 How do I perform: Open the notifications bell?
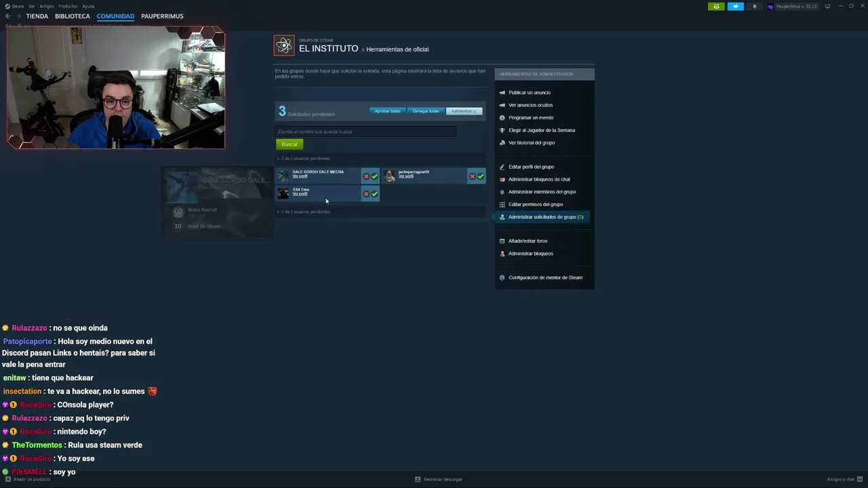click(755, 6)
